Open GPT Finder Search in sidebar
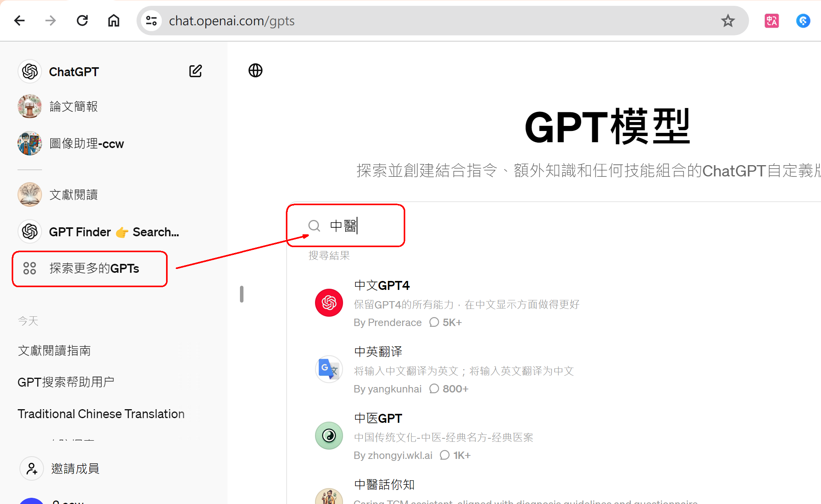821x504 pixels. click(x=114, y=232)
